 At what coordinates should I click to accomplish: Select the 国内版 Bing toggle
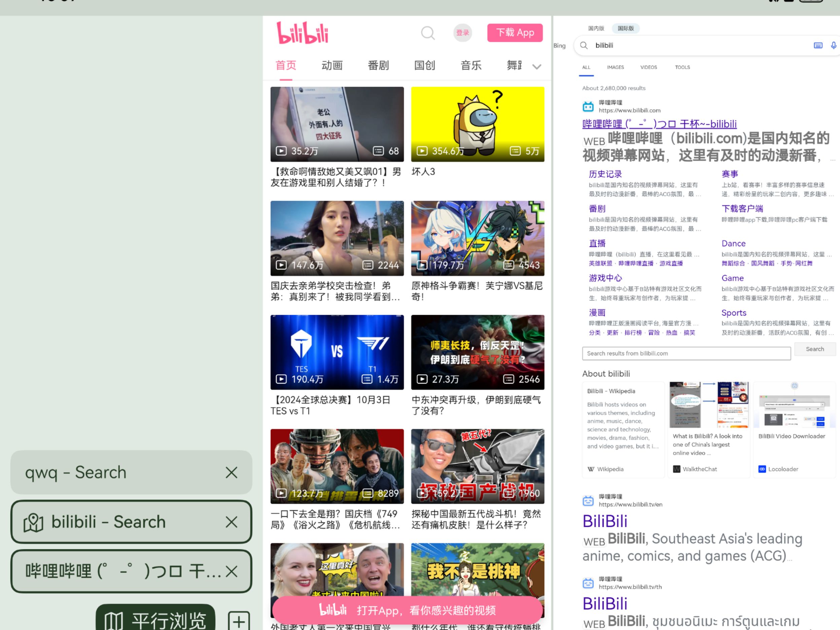596,28
